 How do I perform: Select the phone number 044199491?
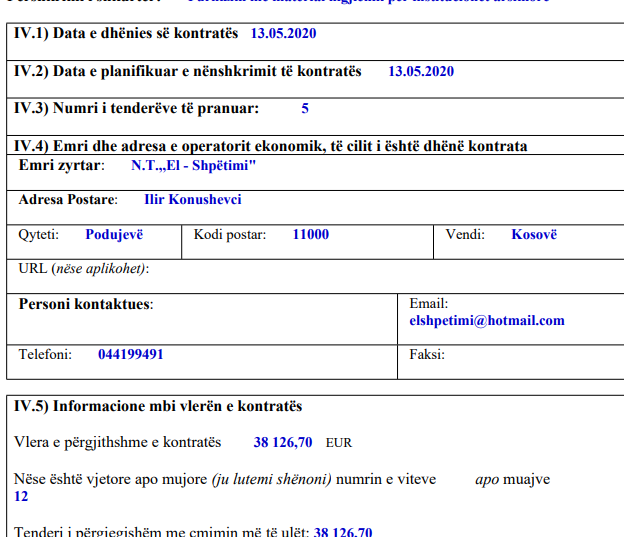pyautogui.click(x=131, y=354)
